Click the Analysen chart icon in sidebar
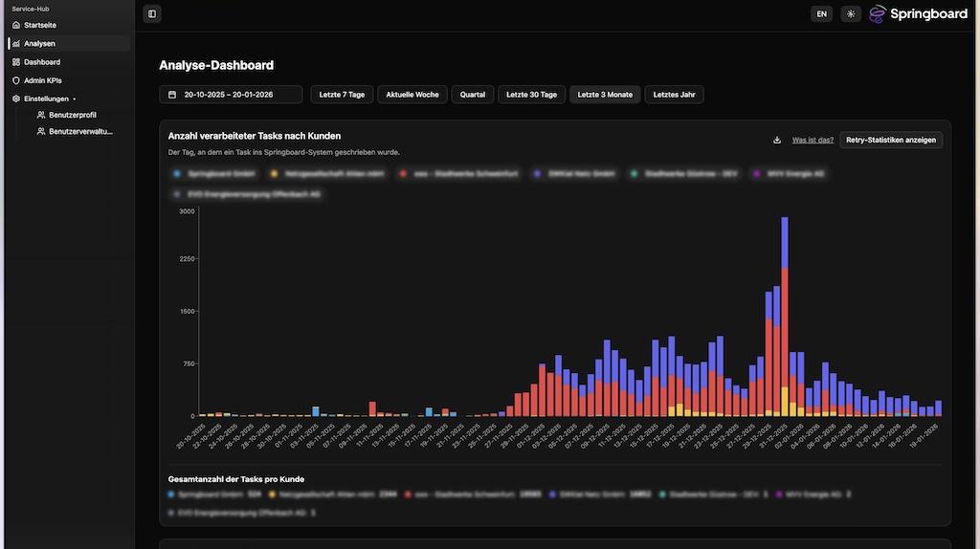Image resolution: width=980 pixels, height=549 pixels. [x=15, y=44]
